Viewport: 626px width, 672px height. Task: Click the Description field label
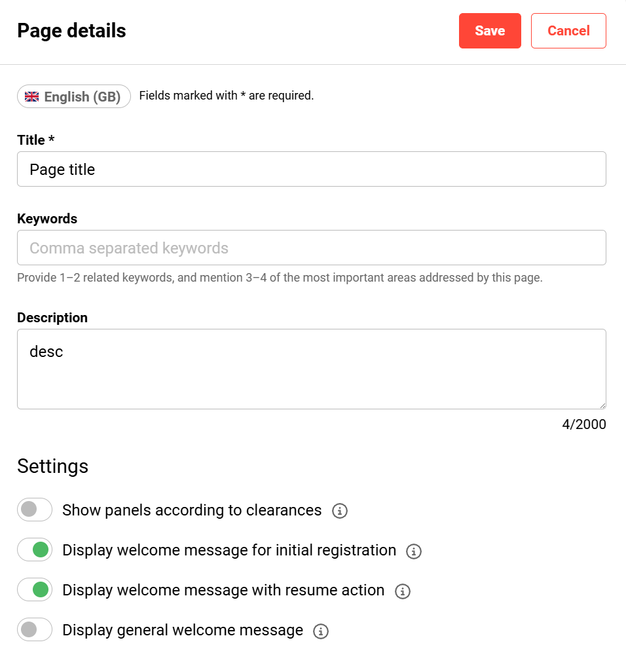coord(52,318)
